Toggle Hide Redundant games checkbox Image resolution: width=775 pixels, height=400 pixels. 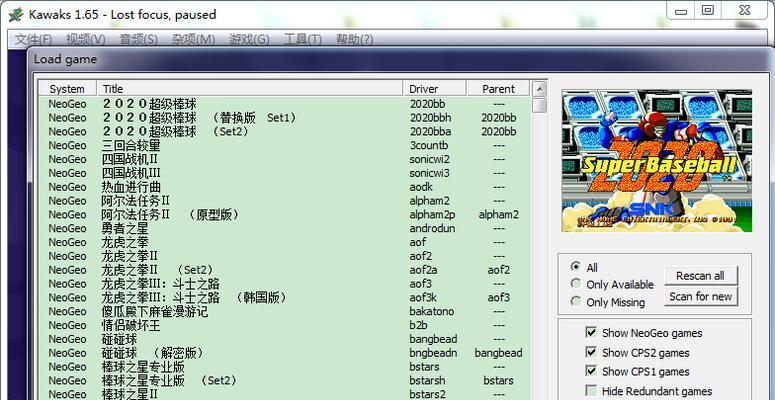(591, 391)
